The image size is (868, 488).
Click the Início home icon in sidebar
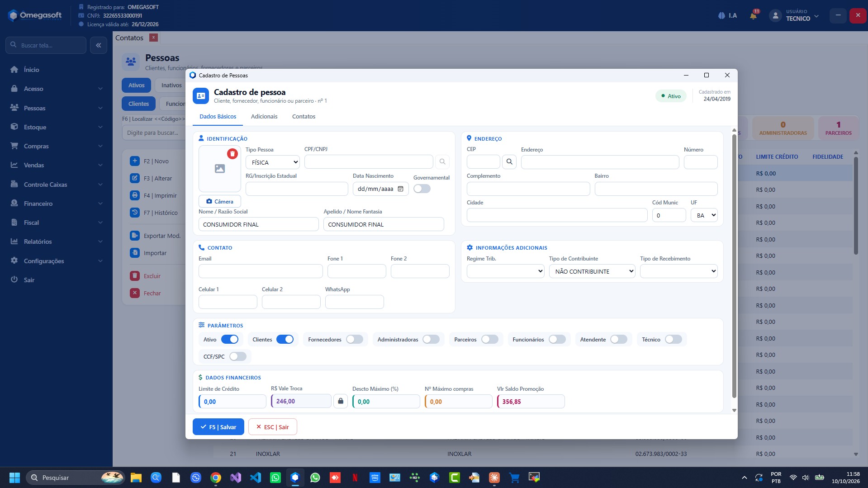[x=14, y=70]
